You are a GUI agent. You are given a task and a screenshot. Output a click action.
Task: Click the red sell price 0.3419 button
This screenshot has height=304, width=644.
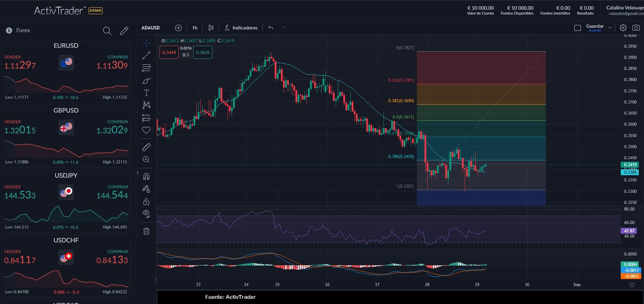(x=169, y=53)
